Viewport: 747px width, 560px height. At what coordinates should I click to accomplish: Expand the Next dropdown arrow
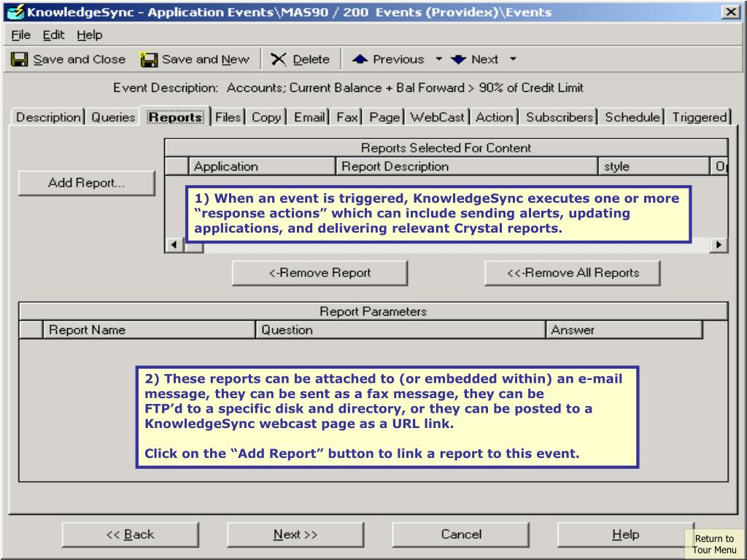pyautogui.click(x=513, y=60)
